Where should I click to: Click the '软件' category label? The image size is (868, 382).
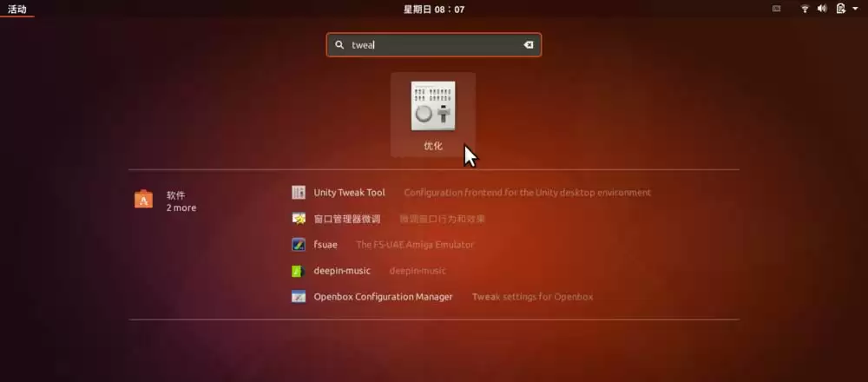(175, 195)
